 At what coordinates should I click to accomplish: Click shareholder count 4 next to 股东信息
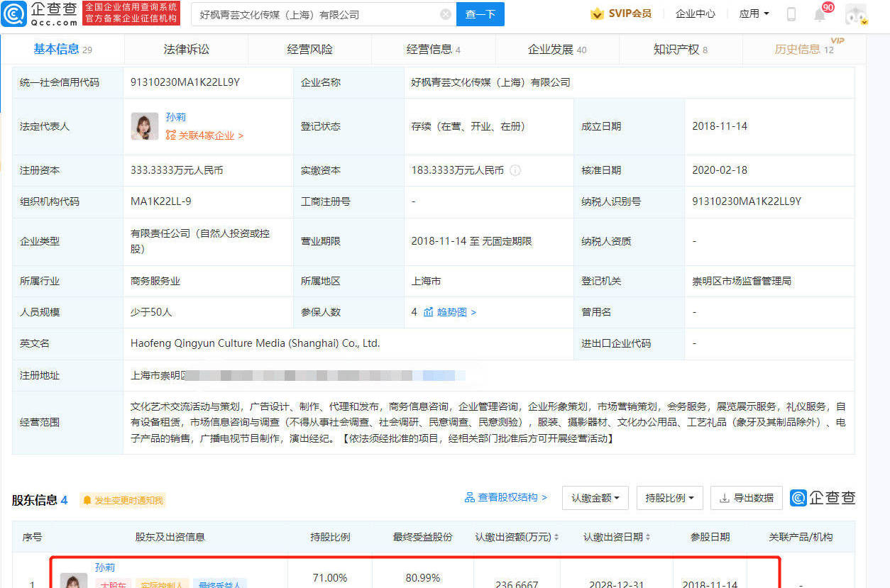tap(64, 500)
